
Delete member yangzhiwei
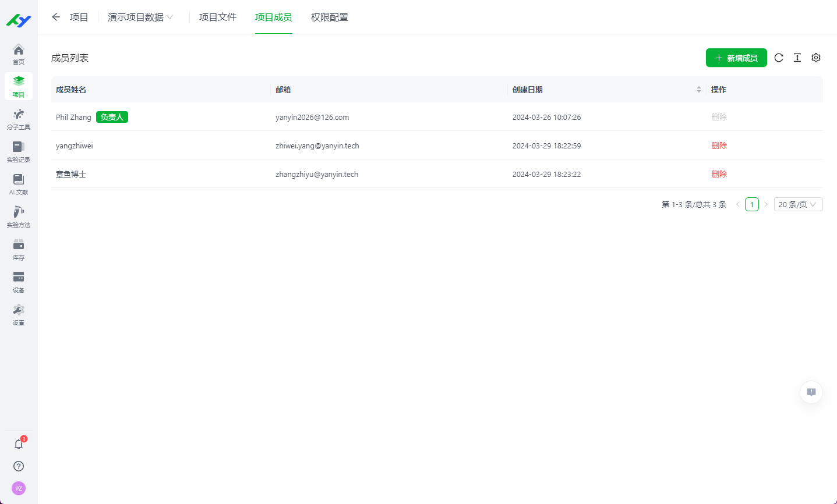719,145
